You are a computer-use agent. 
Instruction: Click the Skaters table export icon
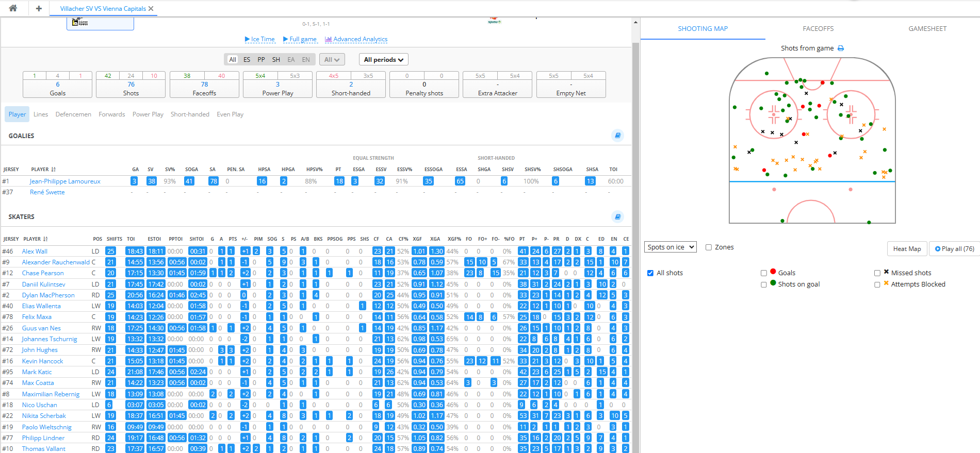617,216
